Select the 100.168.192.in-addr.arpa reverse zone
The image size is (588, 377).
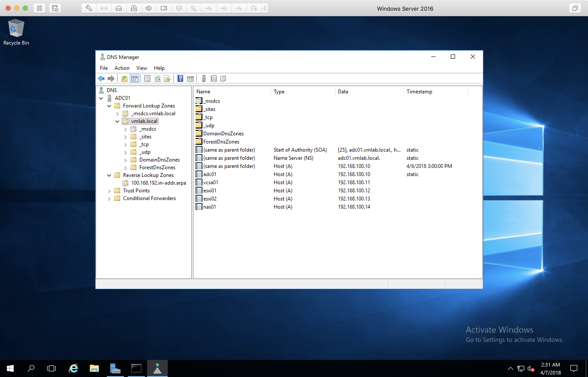point(158,183)
